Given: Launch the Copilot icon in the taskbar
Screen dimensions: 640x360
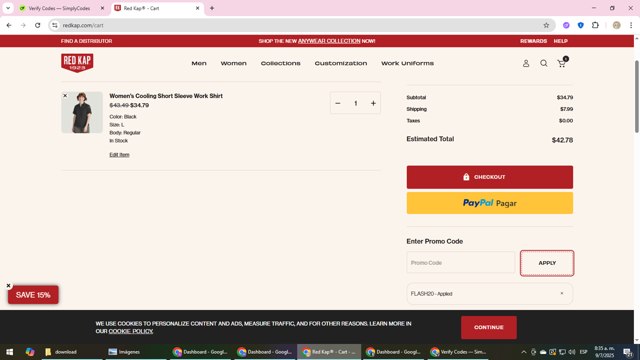Looking at the screenshot, I should (x=30, y=352).
